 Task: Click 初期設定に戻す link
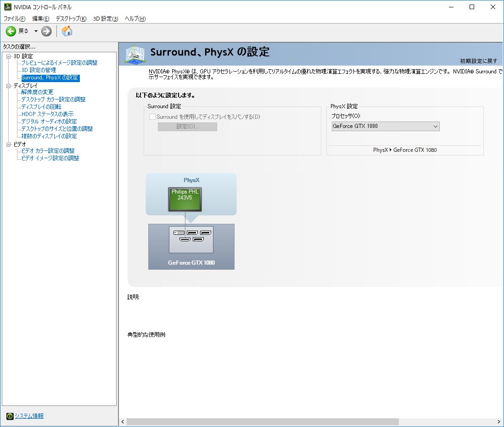[x=478, y=61]
